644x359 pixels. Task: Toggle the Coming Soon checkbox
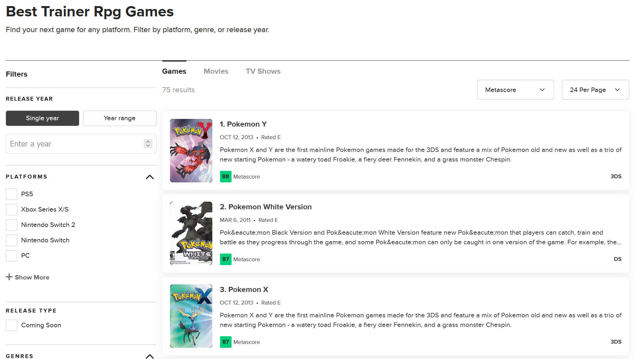point(12,325)
